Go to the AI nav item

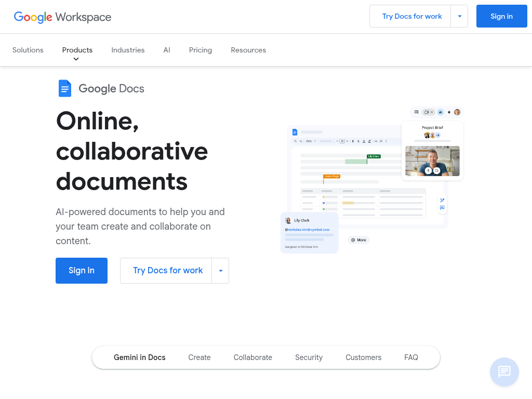(x=167, y=50)
